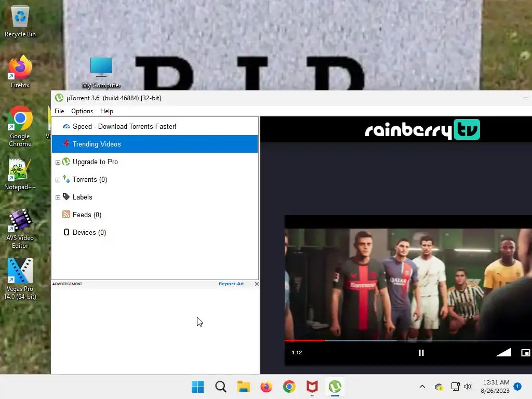Click the lightning icon beside Trending Videos
The height and width of the screenshot is (399, 532).
pos(66,144)
